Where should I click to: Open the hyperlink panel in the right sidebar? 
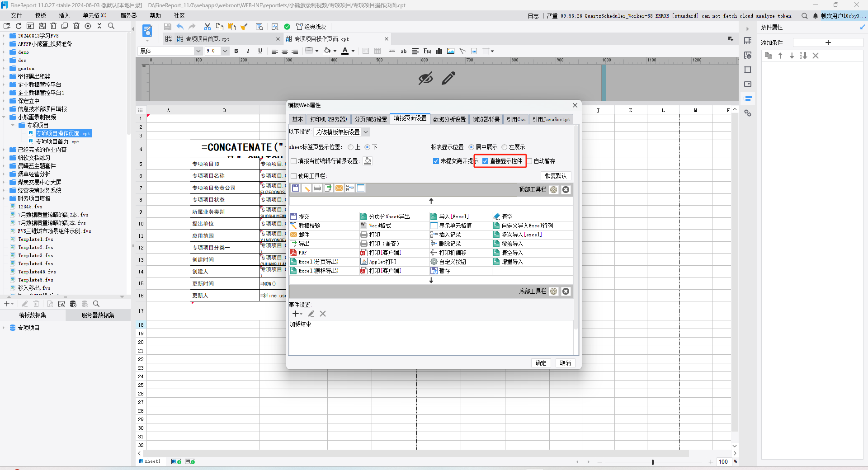coord(748,113)
